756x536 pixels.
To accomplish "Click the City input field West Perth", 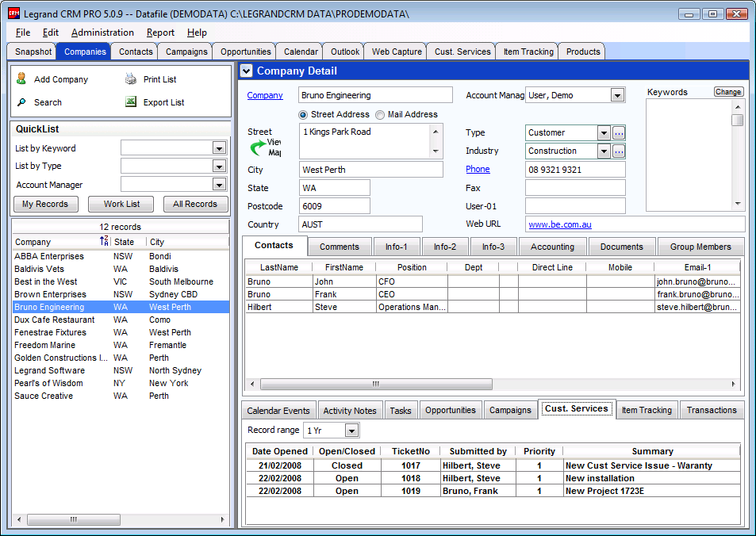I will pyautogui.click(x=370, y=170).
